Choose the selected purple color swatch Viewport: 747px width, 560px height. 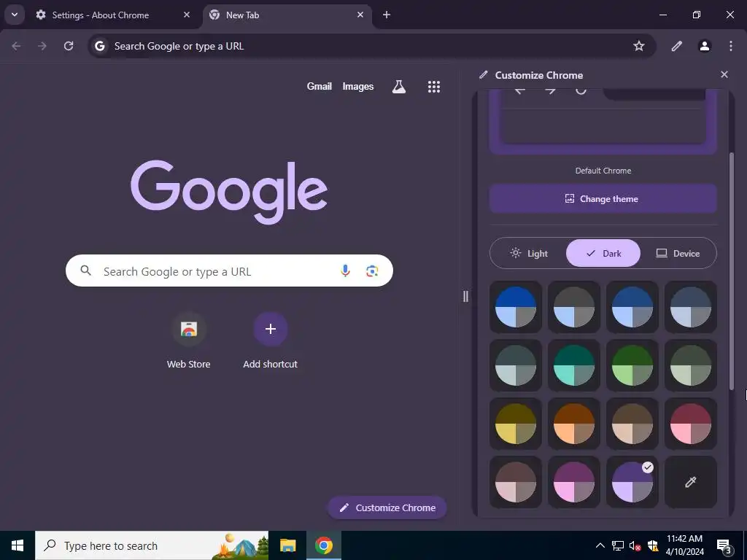tap(632, 482)
